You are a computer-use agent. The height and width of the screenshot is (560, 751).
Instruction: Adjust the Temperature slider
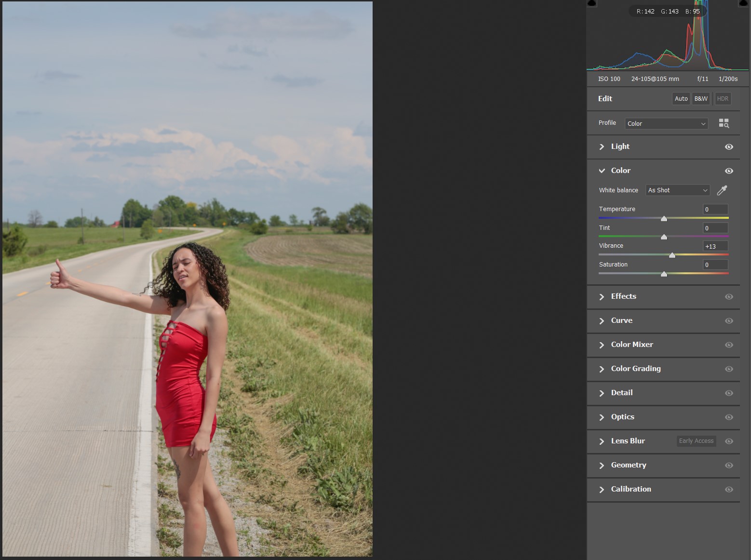pos(664,218)
